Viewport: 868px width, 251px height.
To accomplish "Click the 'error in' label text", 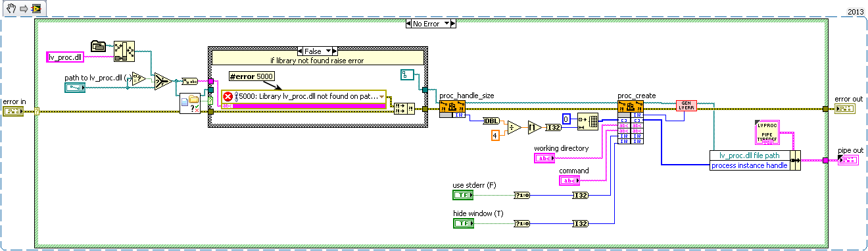I will click(14, 101).
